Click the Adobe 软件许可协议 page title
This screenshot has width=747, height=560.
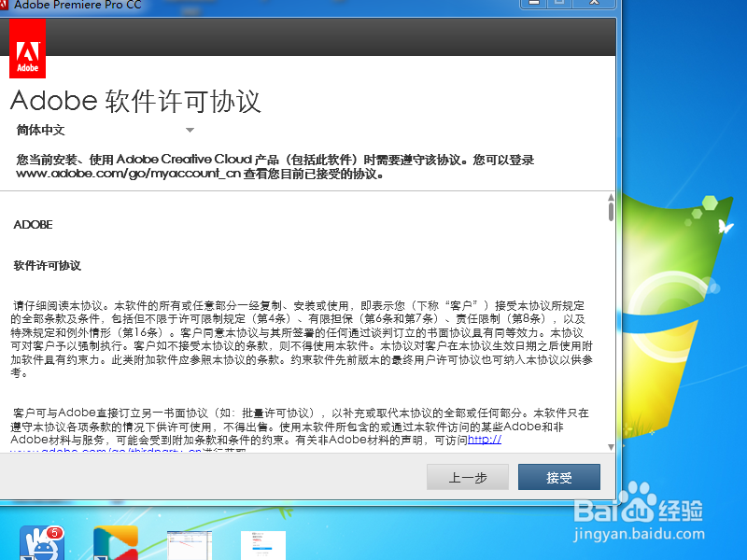[135, 101]
